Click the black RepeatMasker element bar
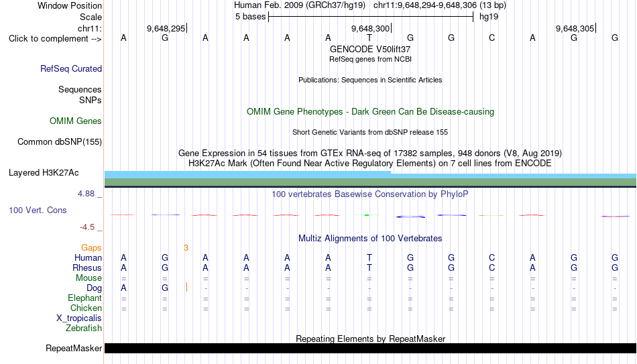The image size is (637, 364). coord(371,348)
